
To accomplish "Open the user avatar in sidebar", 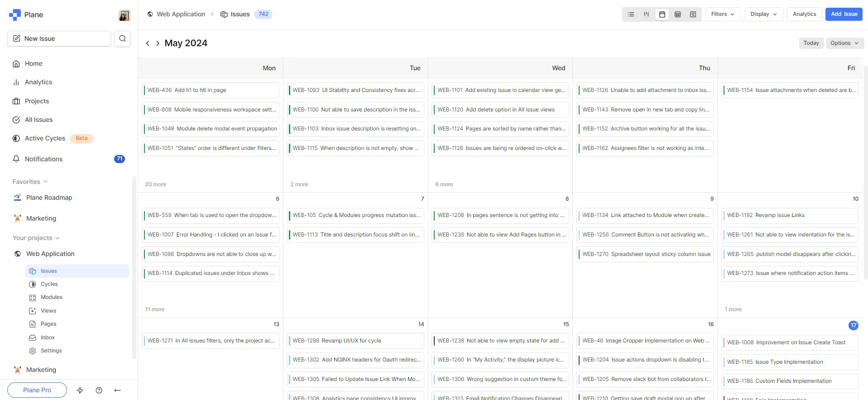I will click(124, 15).
